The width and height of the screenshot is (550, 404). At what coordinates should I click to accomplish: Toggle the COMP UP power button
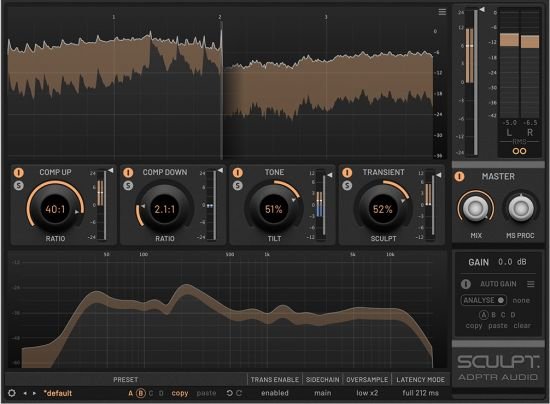(x=19, y=173)
